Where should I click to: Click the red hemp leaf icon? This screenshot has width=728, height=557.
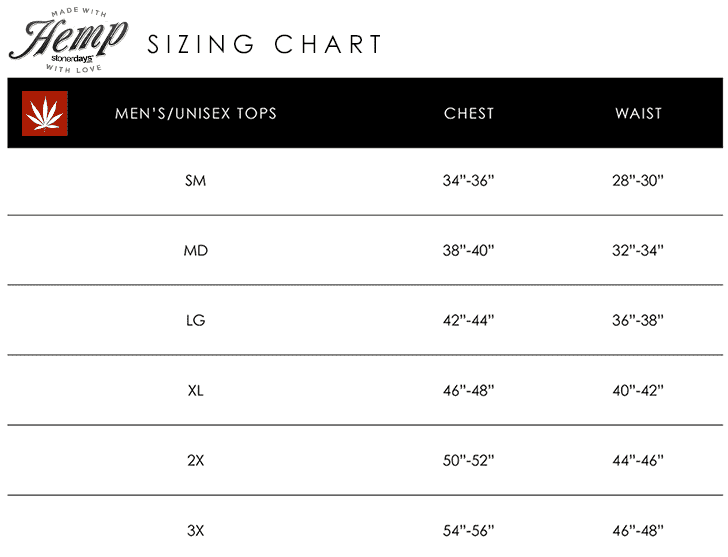(x=45, y=113)
